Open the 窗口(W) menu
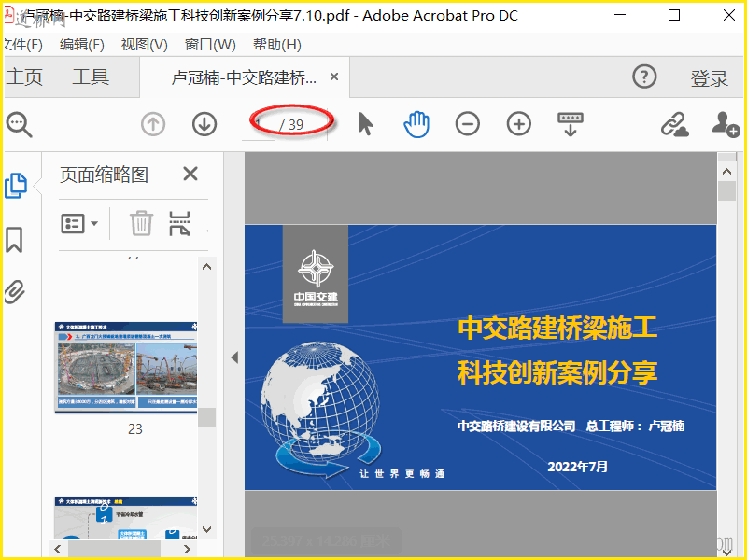This screenshot has height=560, width=747. pyautogui.click(x=210, y=45)
